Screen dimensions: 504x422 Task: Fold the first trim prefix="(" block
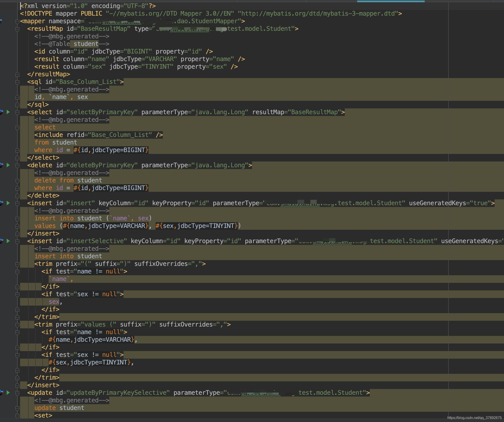coord(17,264)
